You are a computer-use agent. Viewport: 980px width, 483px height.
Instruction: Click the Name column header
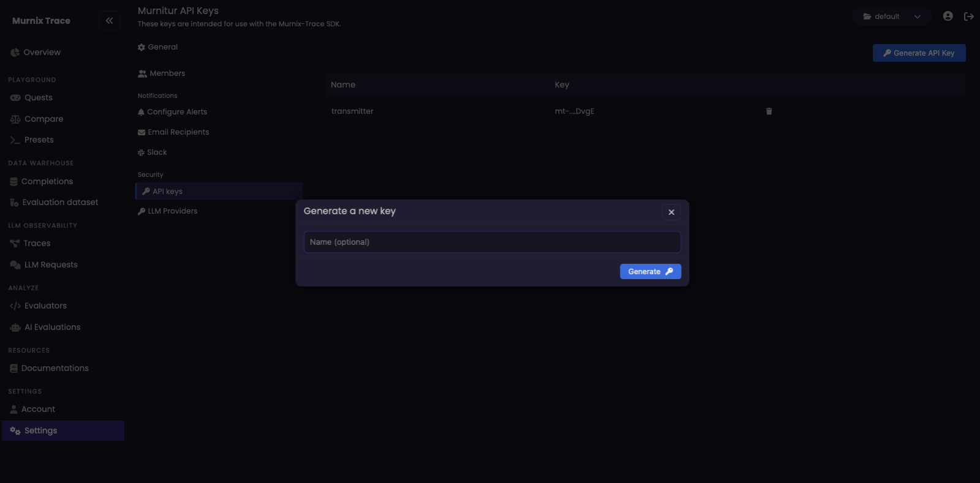coord(343,85)
